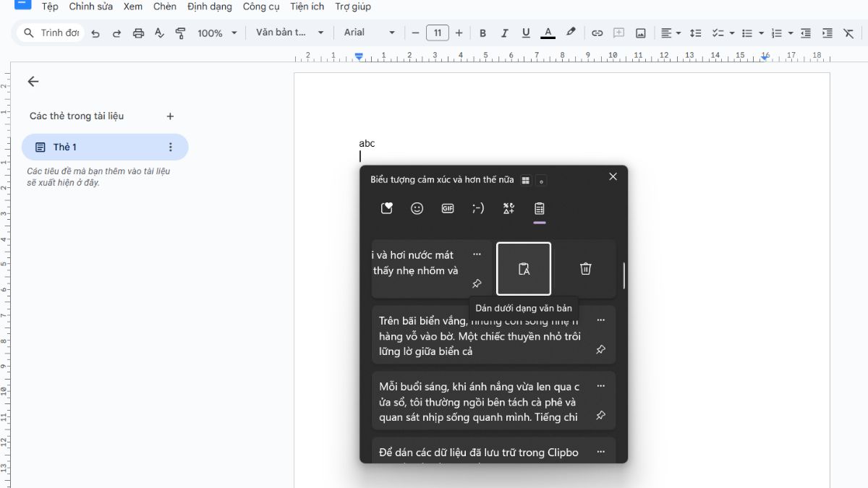868x488 pixels.
Task: Toggle bold formatting
Action: tap(482, 33)
